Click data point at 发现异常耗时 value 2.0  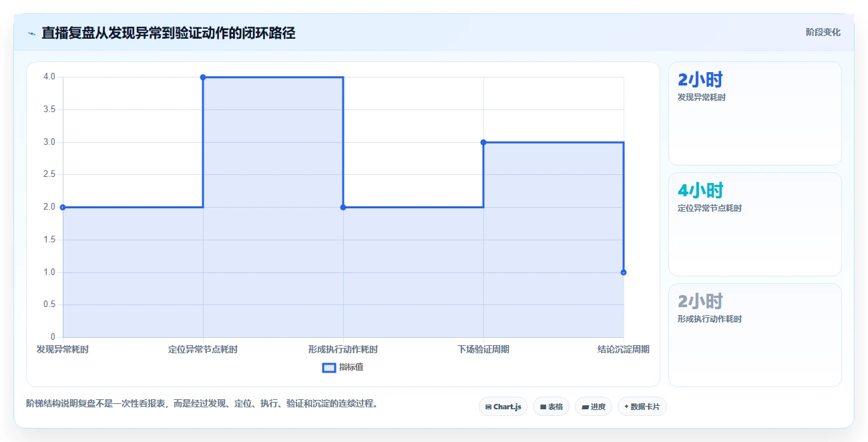[63, 207]
